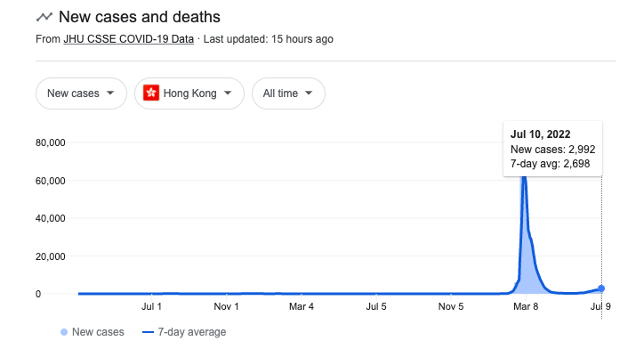
Task: Click the data point marker on Jul 10
Action: [601, 288]
